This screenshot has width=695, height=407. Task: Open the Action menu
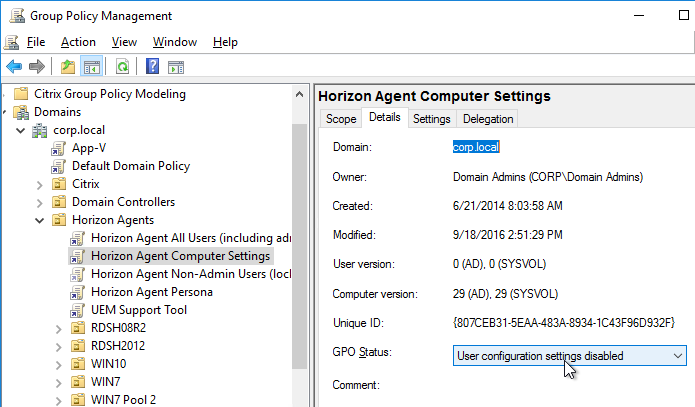coord(78,42)
